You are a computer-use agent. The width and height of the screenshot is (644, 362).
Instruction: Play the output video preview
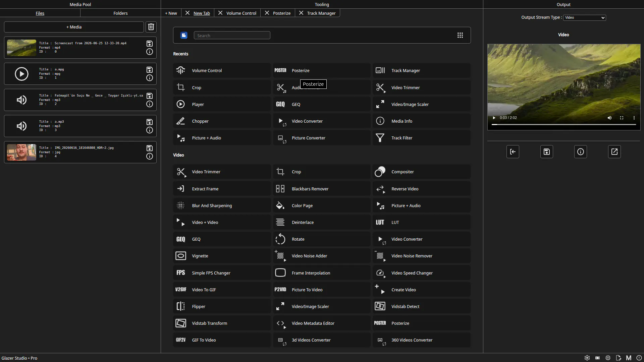pos(494,118)
